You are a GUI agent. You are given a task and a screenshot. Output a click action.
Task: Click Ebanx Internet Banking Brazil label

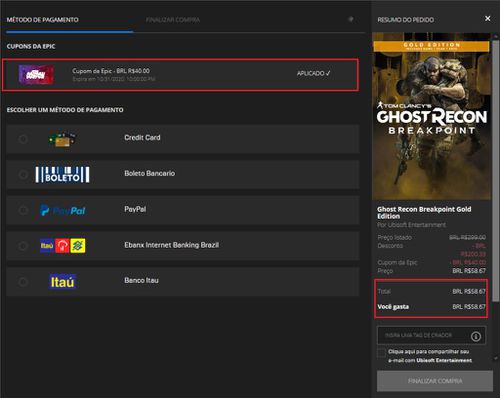pyautogui.click(x=172, y=245)
